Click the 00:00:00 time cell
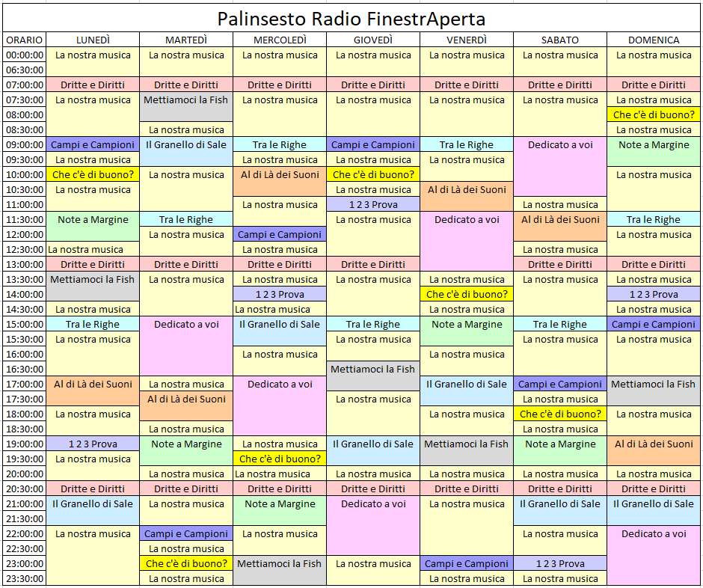The height and width of the screenshot is (588, 703). (24, 55)
